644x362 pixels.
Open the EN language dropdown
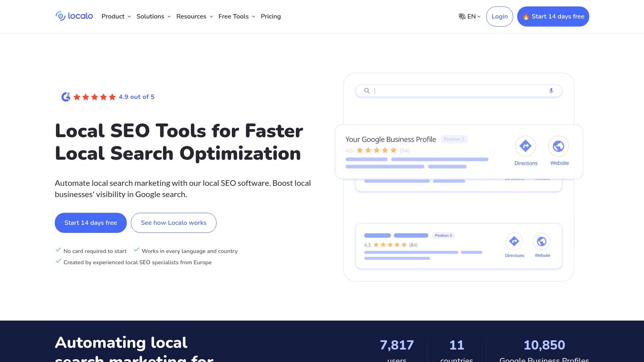point(472,16)
